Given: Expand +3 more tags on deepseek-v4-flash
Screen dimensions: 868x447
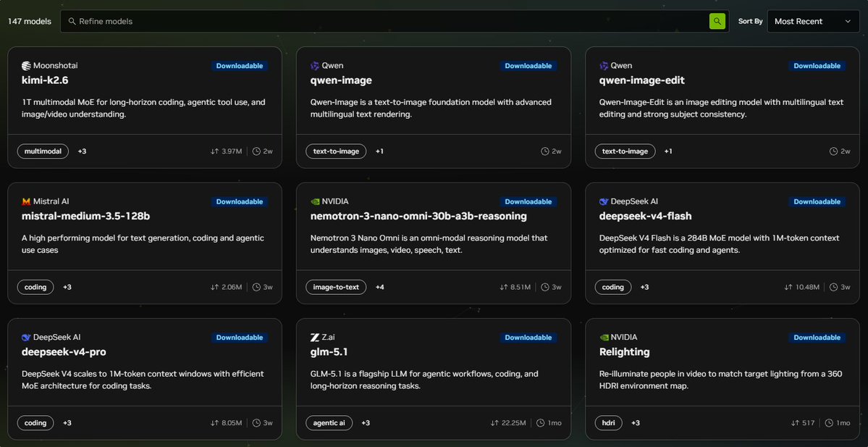Looking at the screenshot, I should [644, 287].
